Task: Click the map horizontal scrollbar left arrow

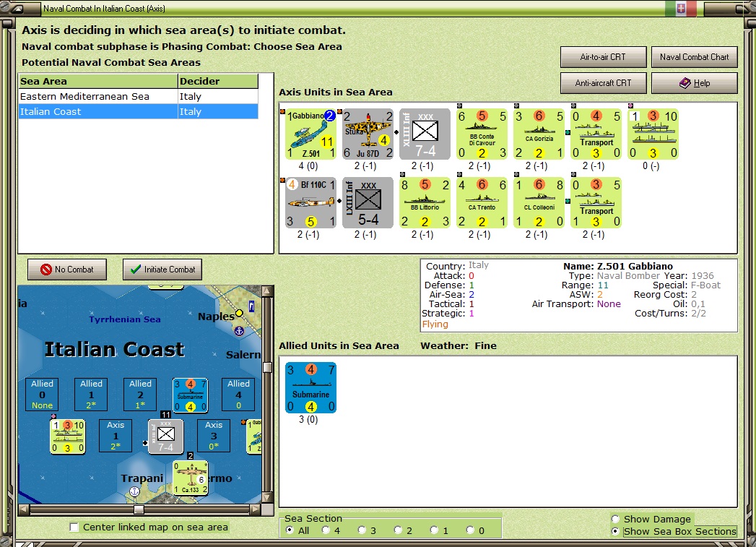Action: [x=24, y=509]
